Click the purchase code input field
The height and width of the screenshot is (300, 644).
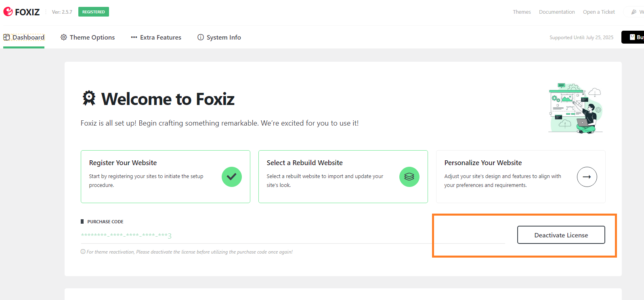[x=293, y=235]
